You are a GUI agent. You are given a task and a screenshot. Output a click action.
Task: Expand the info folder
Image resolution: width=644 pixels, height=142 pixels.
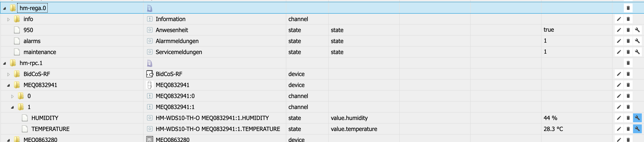coord(9,19)
